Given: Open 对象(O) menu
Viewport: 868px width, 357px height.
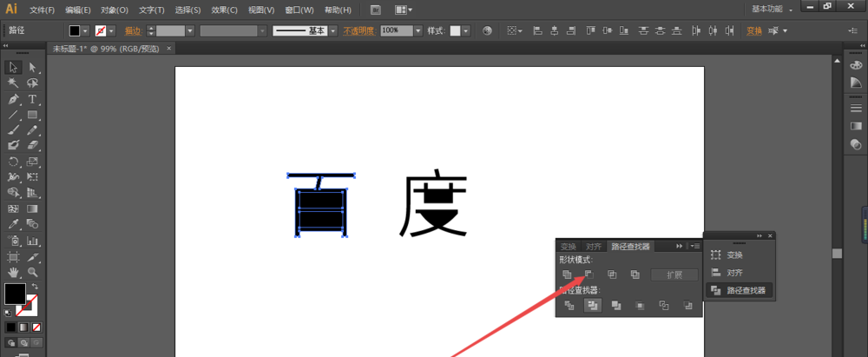Looking at the screenshot, I should tap(115, 10).
